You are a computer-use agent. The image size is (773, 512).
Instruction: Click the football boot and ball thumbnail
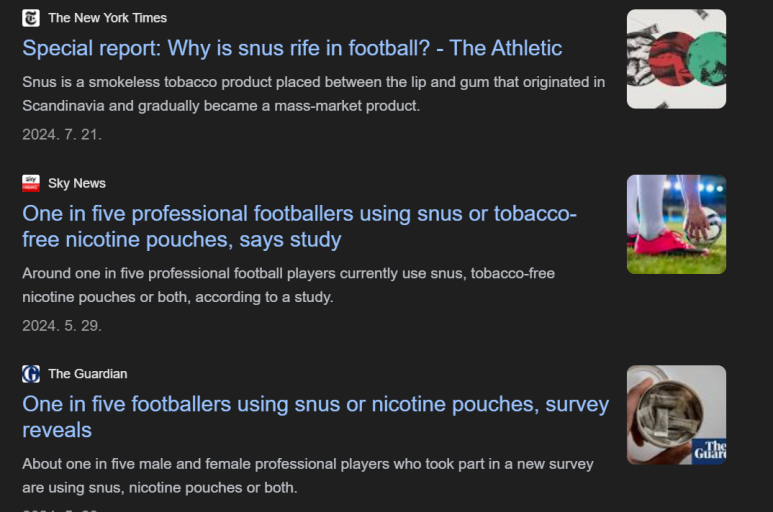coord(676,224)
